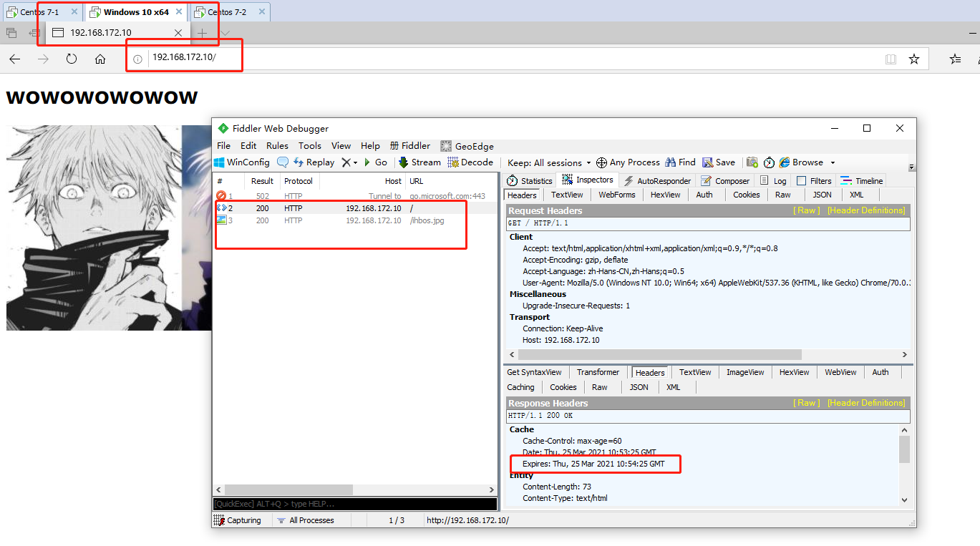
Task: Switch to Centos 7-2 VM tab
Action: [x=228, y=12]
